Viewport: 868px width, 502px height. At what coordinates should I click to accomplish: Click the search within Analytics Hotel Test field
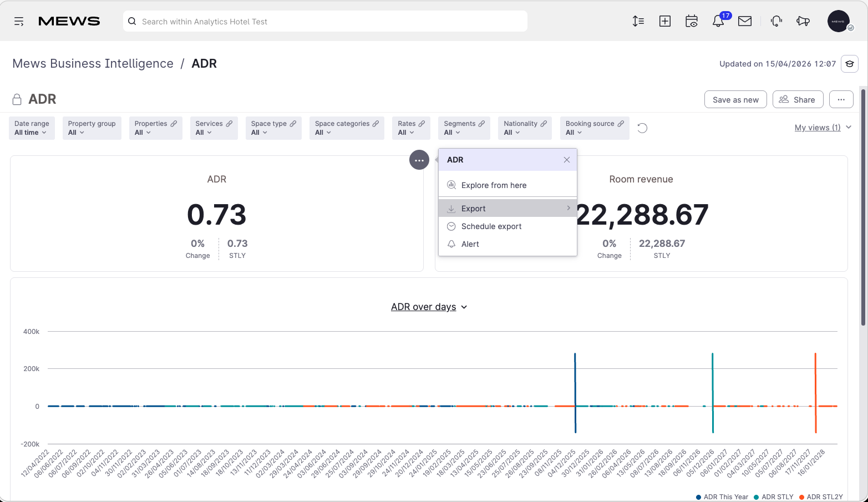coord(325,22)
